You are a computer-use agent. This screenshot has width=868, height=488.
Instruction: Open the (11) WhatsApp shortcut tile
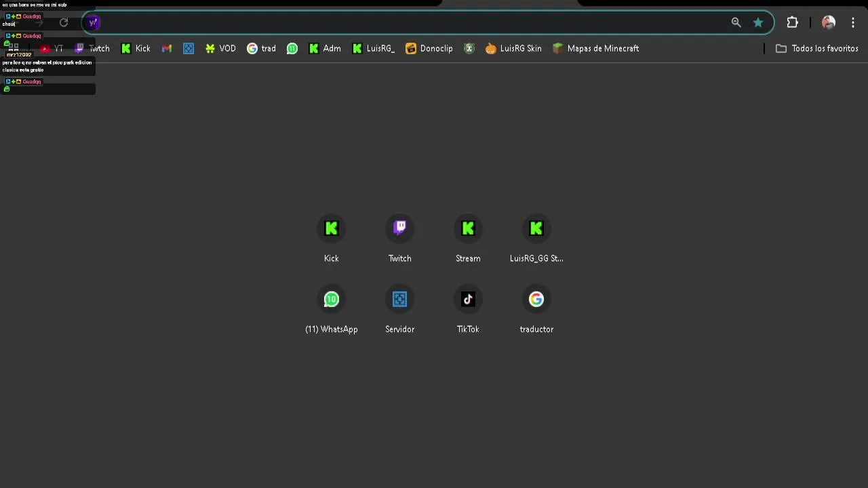(x=332, y=310)
